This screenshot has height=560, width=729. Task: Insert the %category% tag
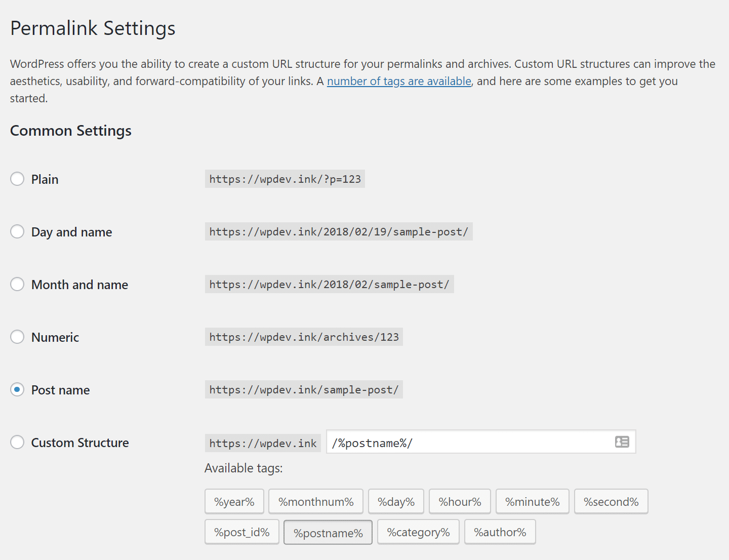418,532
